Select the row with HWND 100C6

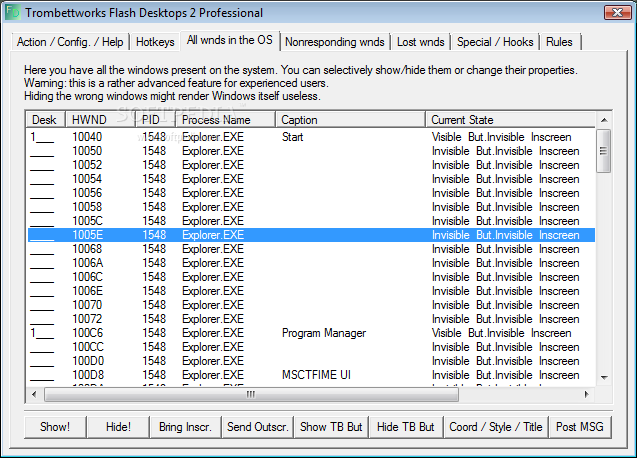[x=311, y=333]
